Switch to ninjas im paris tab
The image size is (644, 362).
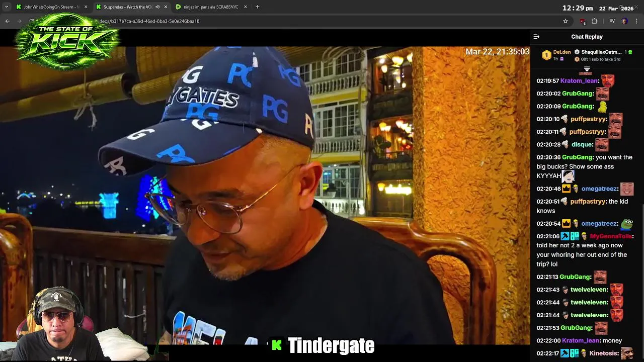(x=211, y=7)
